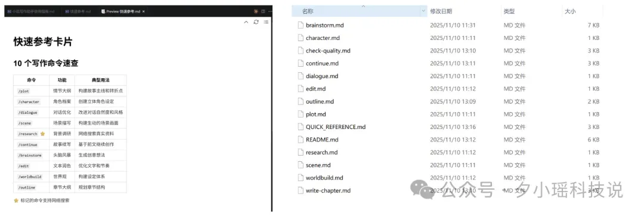Select scene.md in the file list
644x216 pixels.
pyautogui.click(x=318, y=165)
